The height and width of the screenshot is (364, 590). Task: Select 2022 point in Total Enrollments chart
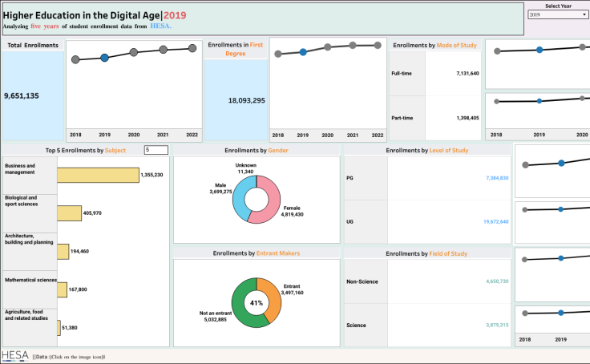pos(192,48)
